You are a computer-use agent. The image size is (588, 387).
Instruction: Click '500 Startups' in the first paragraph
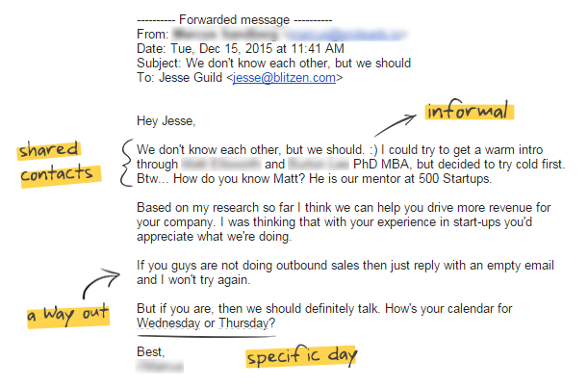click(x=455, y=178)
